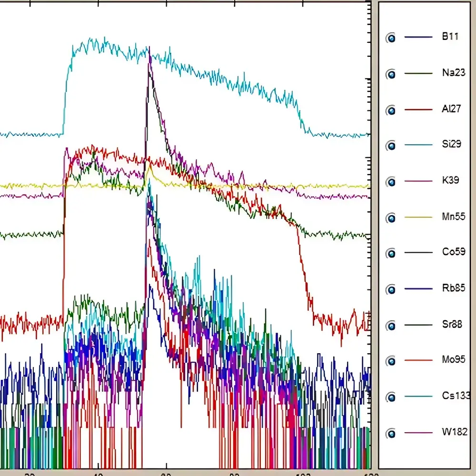Image resolution: width=476 pixels, height=476 pixels.
Task: Click the visibility icon next to Si29
Action: 392,145
